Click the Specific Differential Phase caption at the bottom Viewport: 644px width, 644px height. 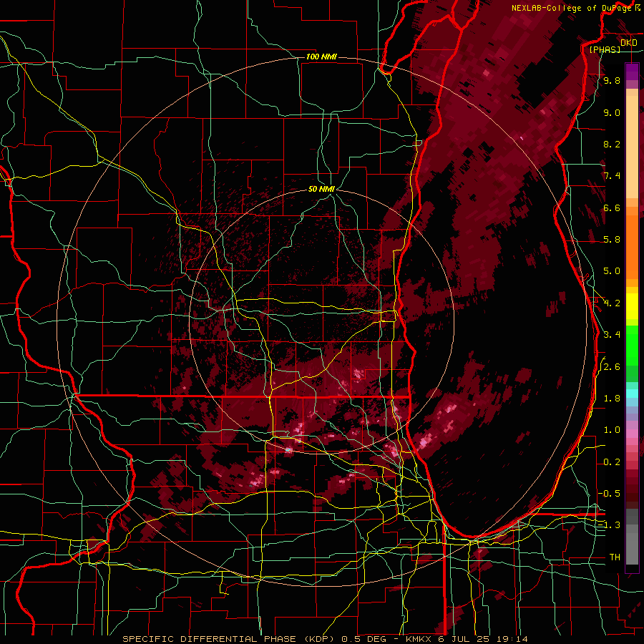[x=325, y=639]
